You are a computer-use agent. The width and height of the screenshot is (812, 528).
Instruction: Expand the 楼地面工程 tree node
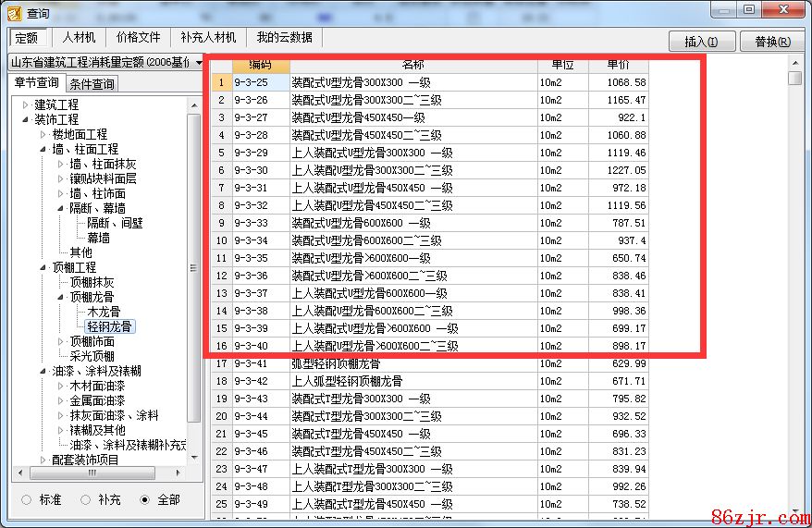[x=43, y=134]
